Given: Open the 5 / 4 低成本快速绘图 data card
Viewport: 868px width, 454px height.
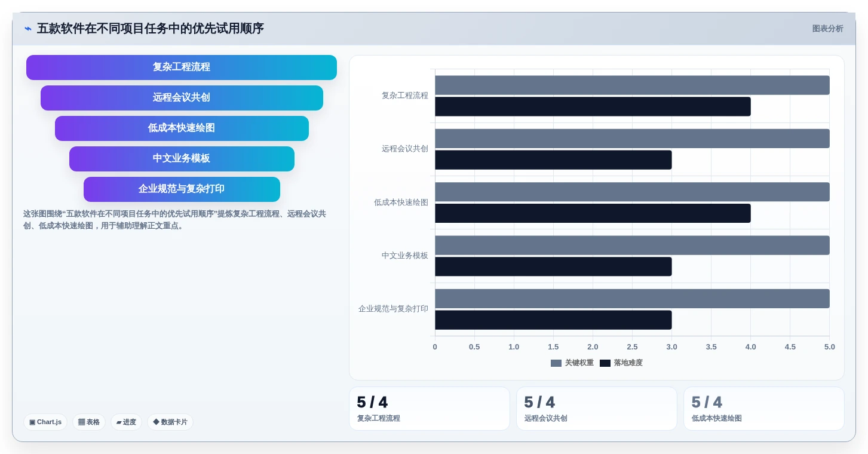Looking at the screenshot, I should (764, 409).
